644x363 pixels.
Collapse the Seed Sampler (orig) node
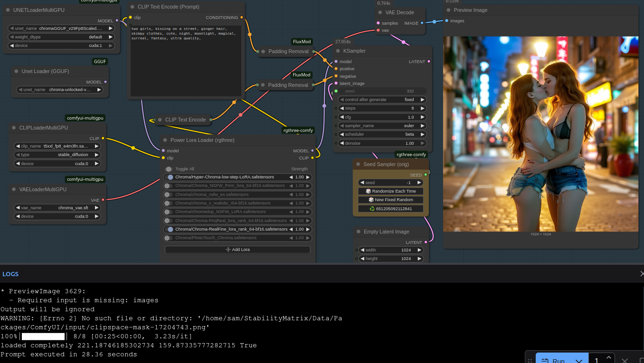[357, 164]
